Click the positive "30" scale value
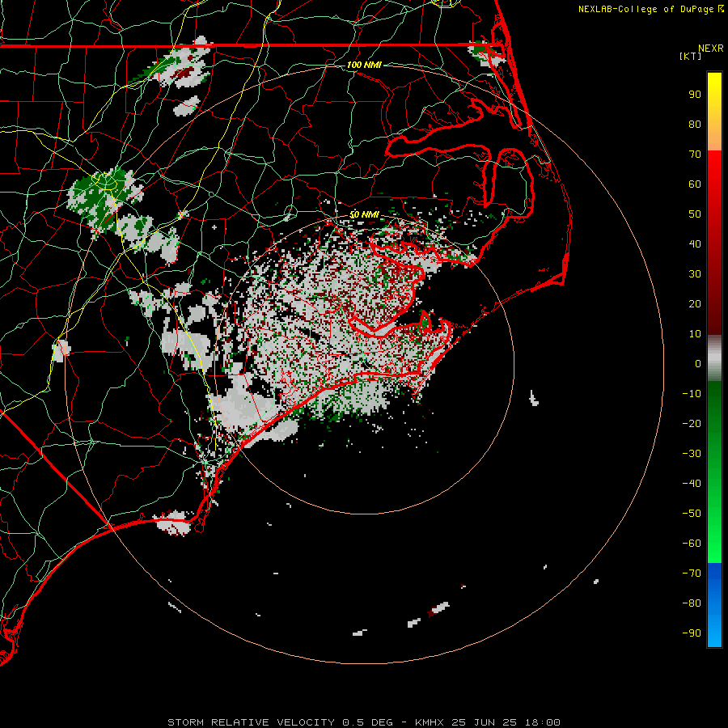Viewport: 728px width, 728px height. [x=695, y=274]
